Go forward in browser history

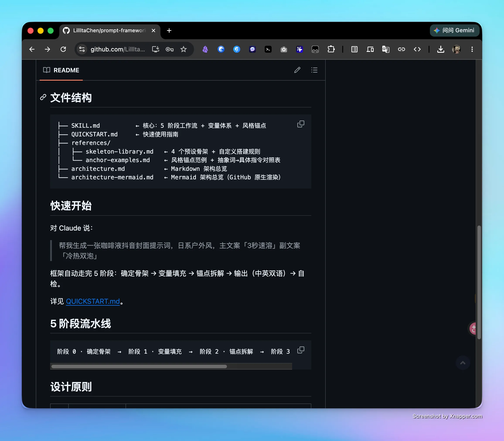tap(48, 49)
